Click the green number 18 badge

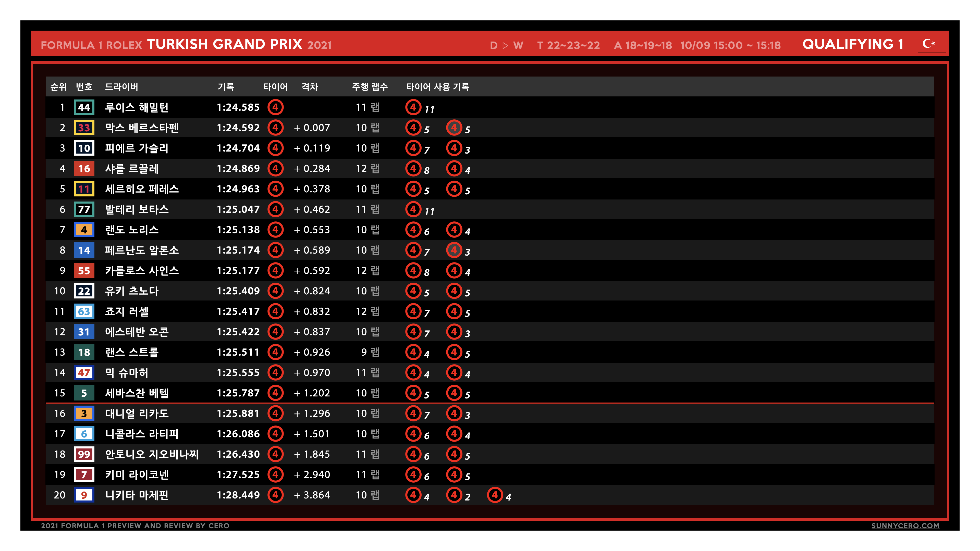click(x=84, y=352)
